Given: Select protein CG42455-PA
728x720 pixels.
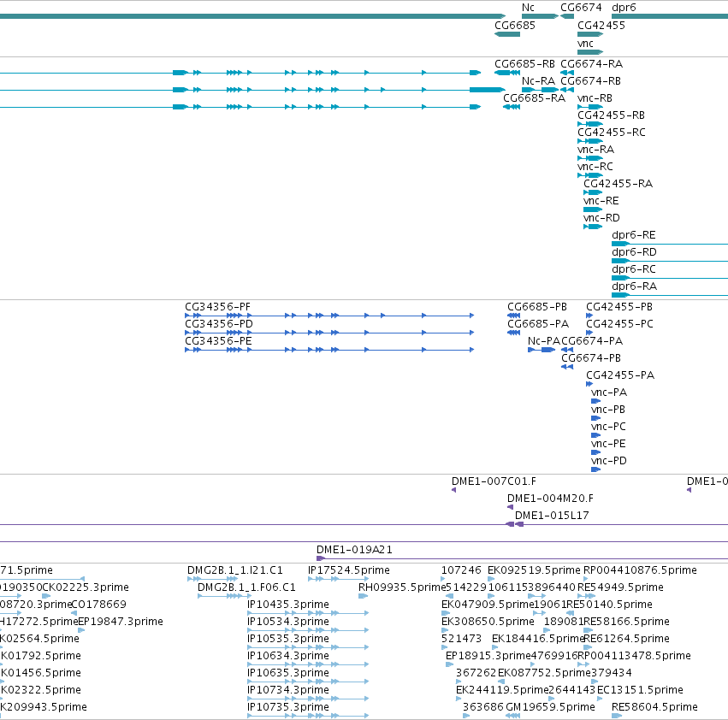Looking at the screenshot, I should click(x=620, y=375).
